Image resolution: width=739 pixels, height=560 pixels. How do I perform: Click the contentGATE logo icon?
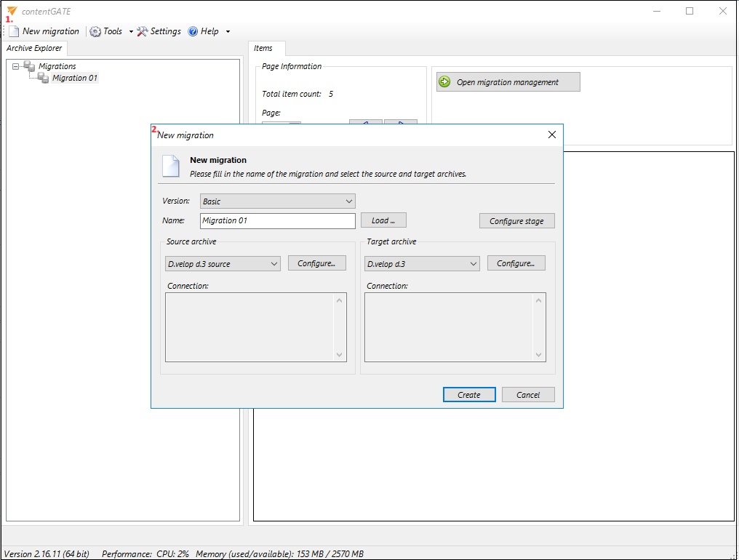pos(12,11)
